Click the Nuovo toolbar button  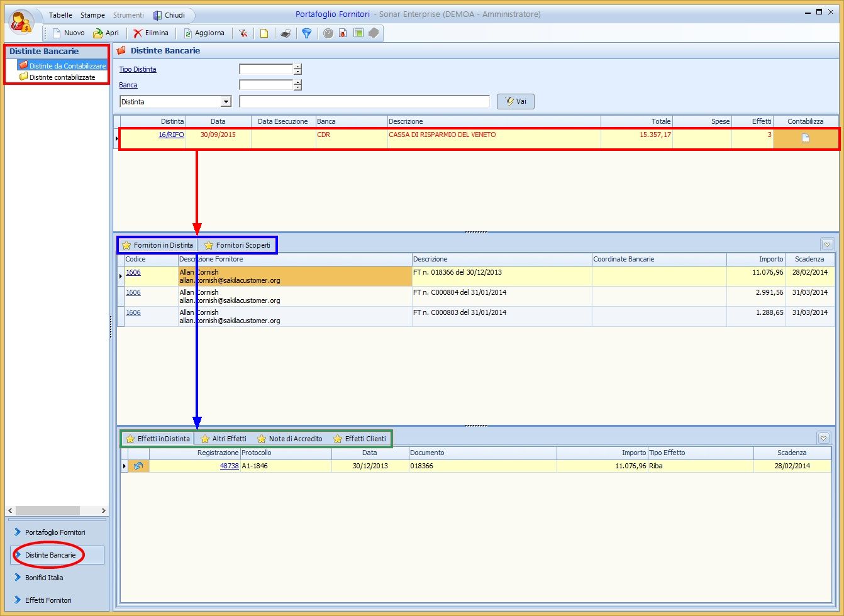point(69,33)
